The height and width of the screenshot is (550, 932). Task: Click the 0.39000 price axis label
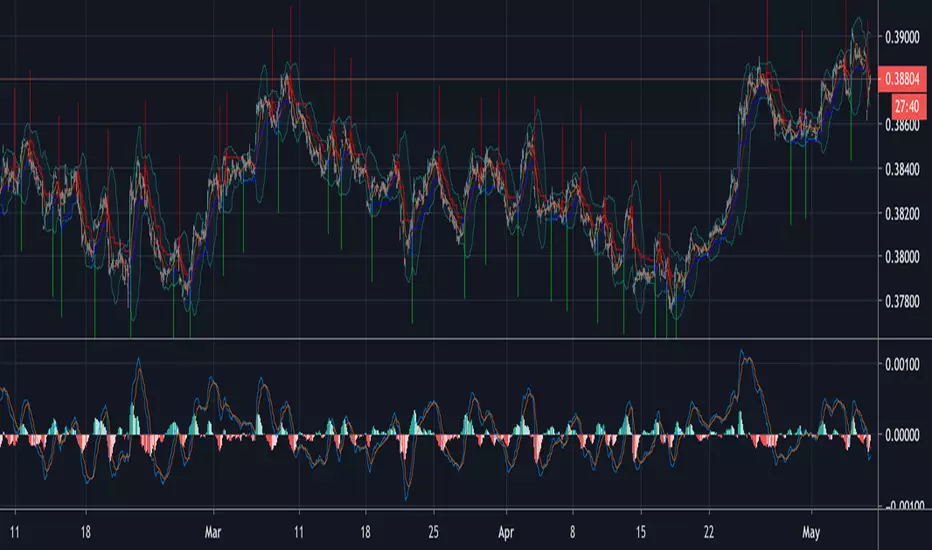coord(902,37)
